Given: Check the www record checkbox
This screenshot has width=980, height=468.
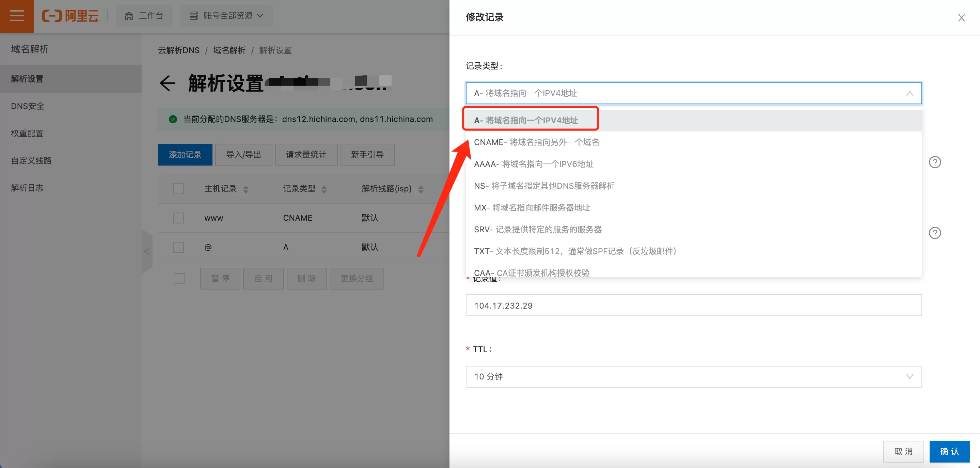Looking at the screenshot, I should click(178, 218).
